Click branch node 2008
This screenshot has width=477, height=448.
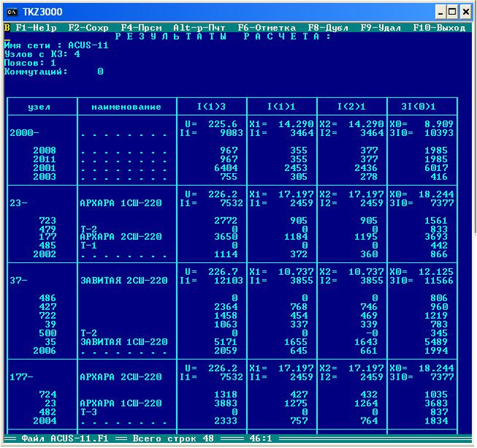[45, 151]
